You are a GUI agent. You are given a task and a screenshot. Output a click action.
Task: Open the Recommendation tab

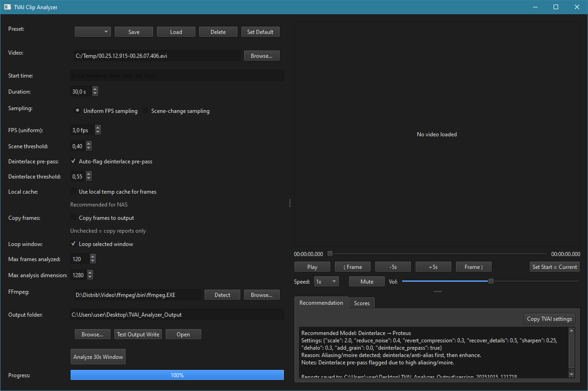[321, 303]
